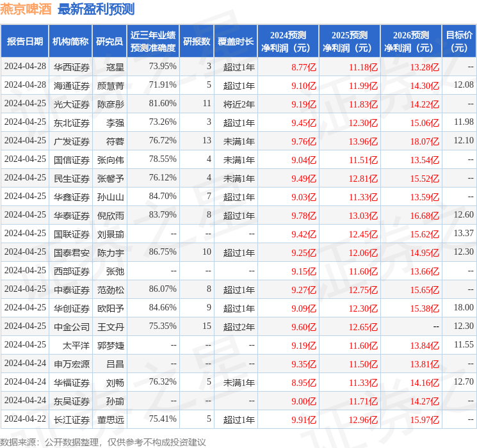
Task: Select the 9.91亿 2024 forecast
Action: [304, 419]
